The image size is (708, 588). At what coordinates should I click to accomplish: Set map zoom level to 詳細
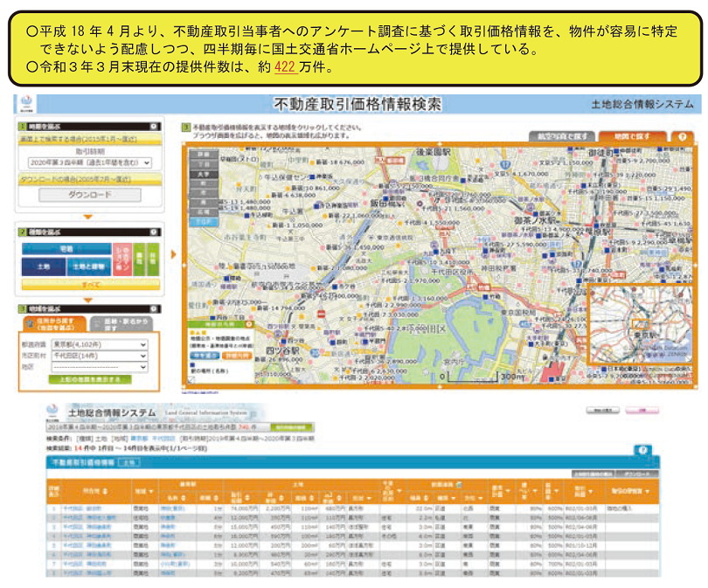click(204, 155)
